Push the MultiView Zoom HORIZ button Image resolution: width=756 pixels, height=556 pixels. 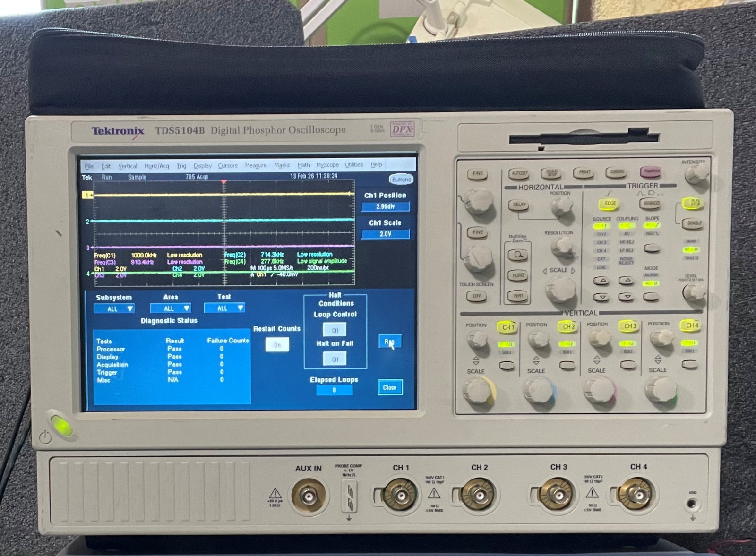[518, 275]
